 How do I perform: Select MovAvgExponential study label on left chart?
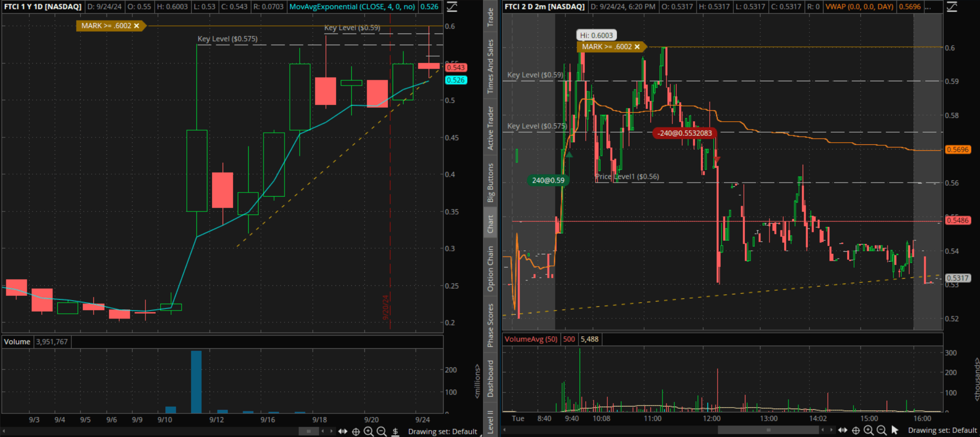coord(352,7)
